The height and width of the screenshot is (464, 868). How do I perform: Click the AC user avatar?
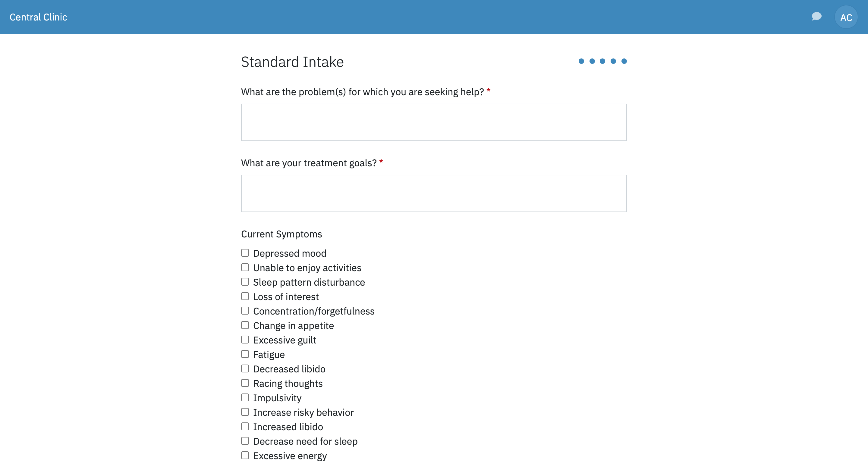point(846,17)
